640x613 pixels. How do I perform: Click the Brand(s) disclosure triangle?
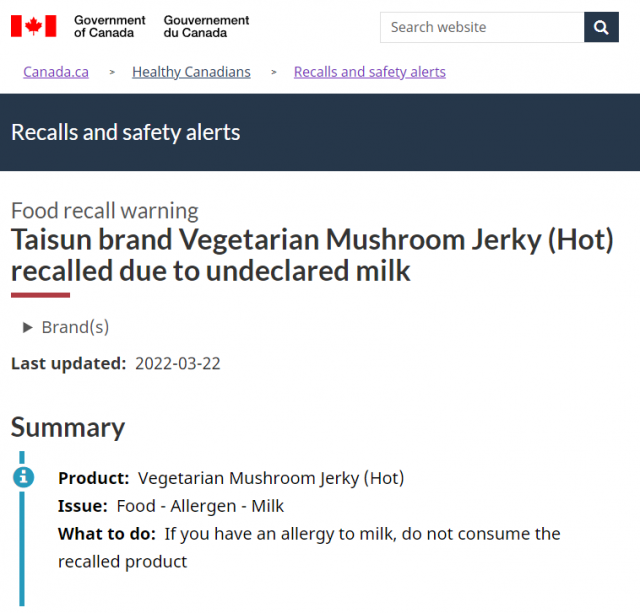(x=27, y=327)
